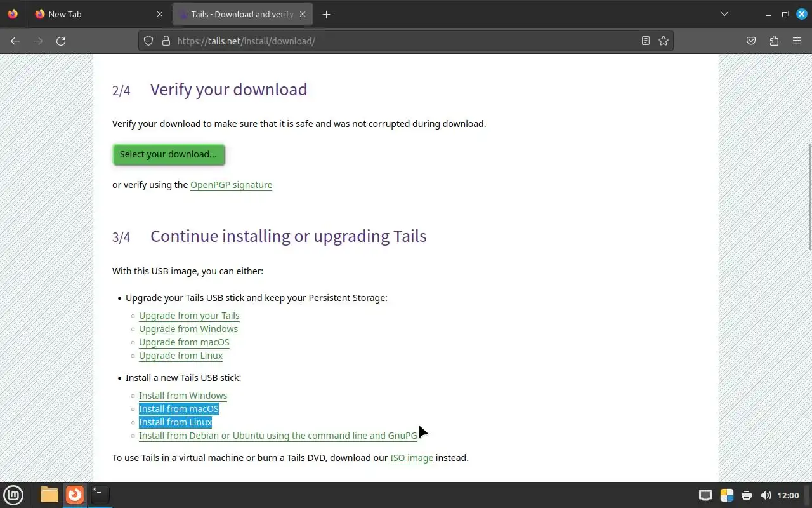The image size is (812, 508).
Task: Select the Tails - Download and verify tab
Action: (242, 14)
